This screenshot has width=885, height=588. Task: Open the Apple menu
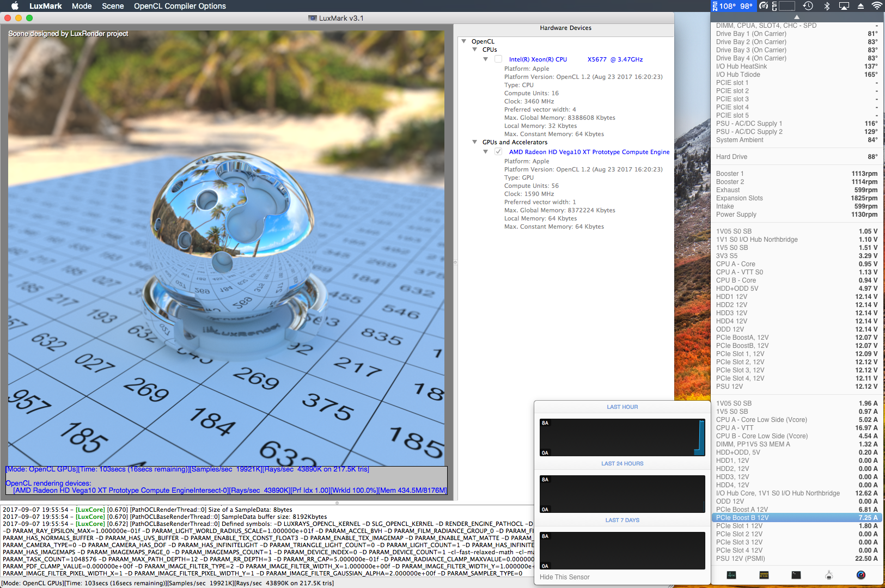coord(15,6)
